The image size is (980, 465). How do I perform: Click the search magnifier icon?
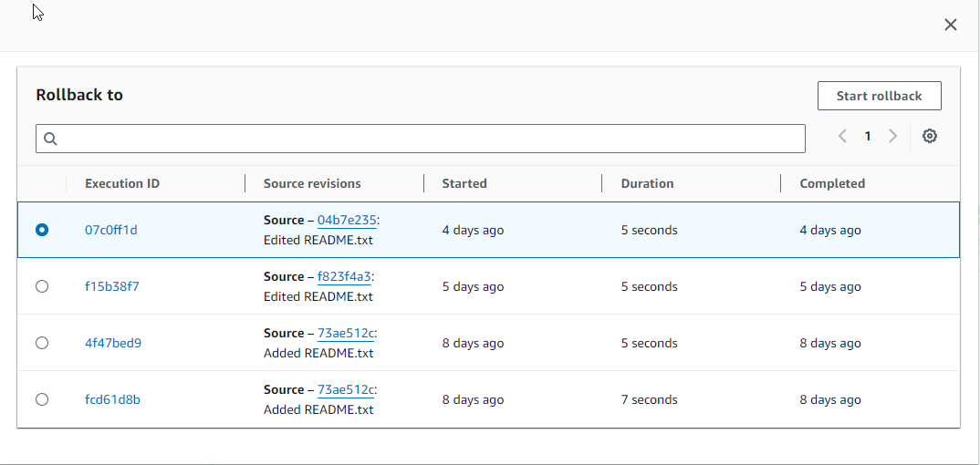point(50,139)
